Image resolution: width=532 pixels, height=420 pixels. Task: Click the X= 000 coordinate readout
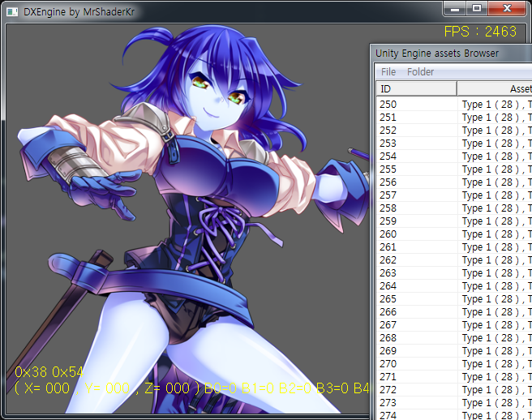click(46, 388)
